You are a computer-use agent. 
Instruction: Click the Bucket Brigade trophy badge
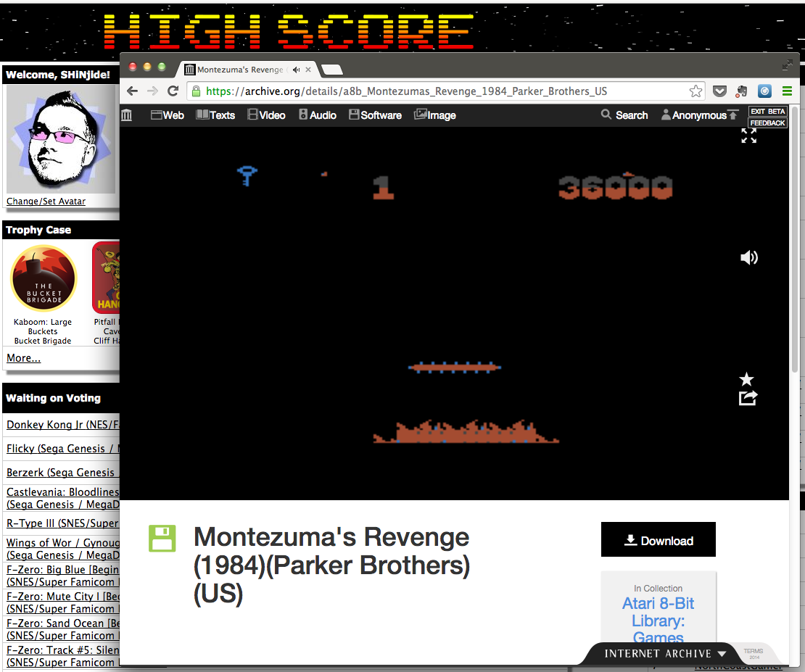pos(44,278)
